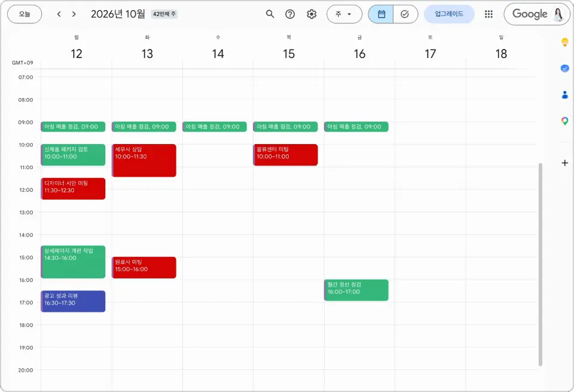Open the settings gear menu
574x392 pixels.
tap(312, 14)
